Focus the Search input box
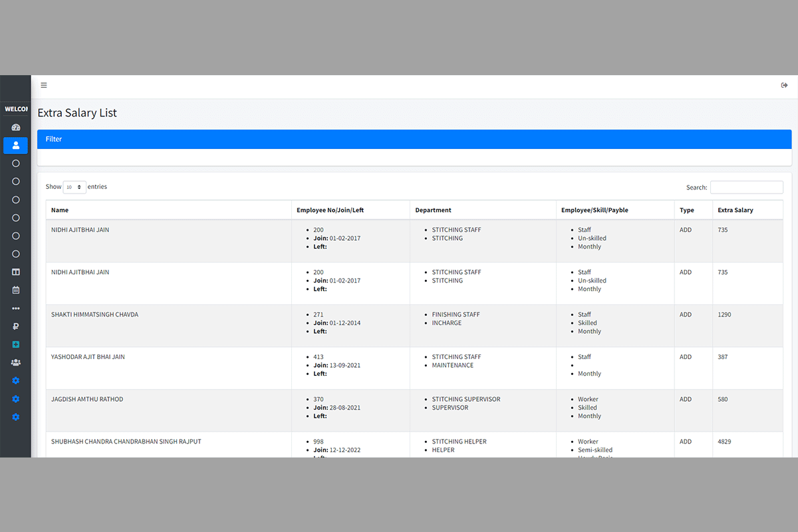The height and width of the screenshot is (532, 798). [746, 188]
